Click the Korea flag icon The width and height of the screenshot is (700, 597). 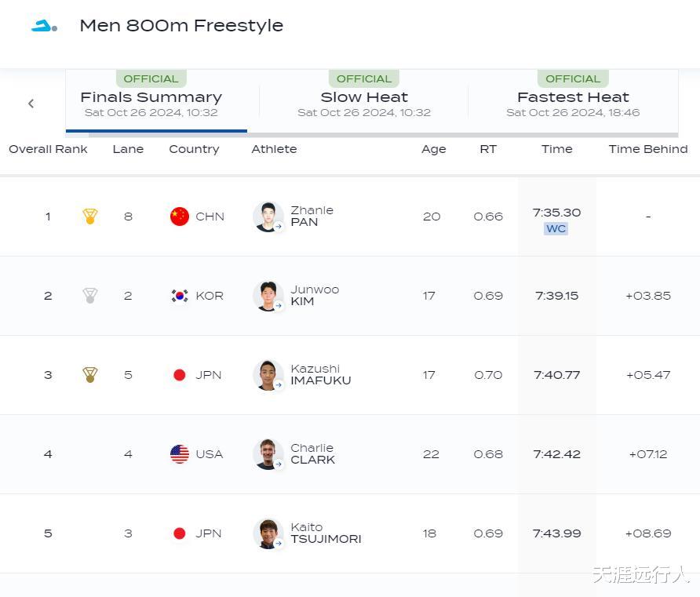point(180,296)
